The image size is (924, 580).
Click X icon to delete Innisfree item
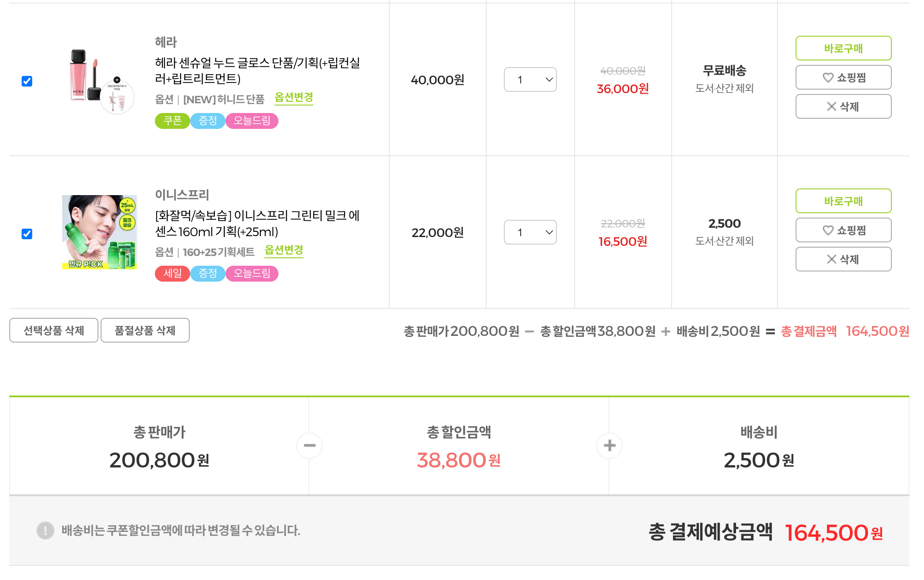click(x=831, y=259)
